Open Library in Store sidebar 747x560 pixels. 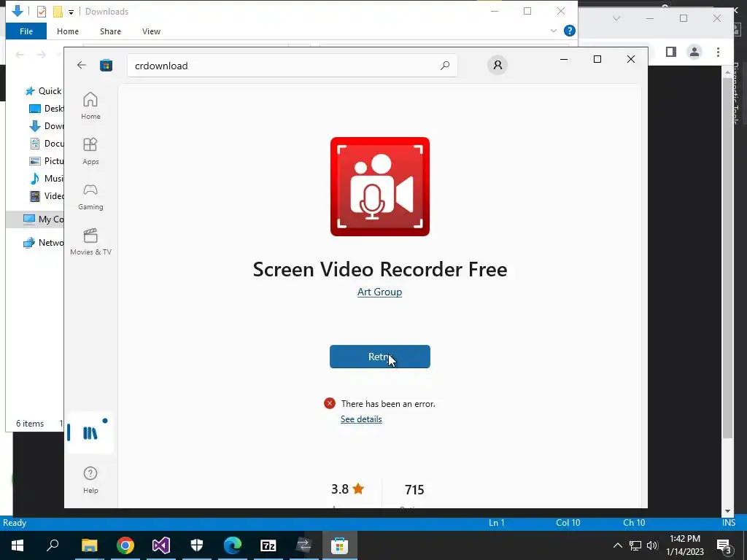coord(90,433)
